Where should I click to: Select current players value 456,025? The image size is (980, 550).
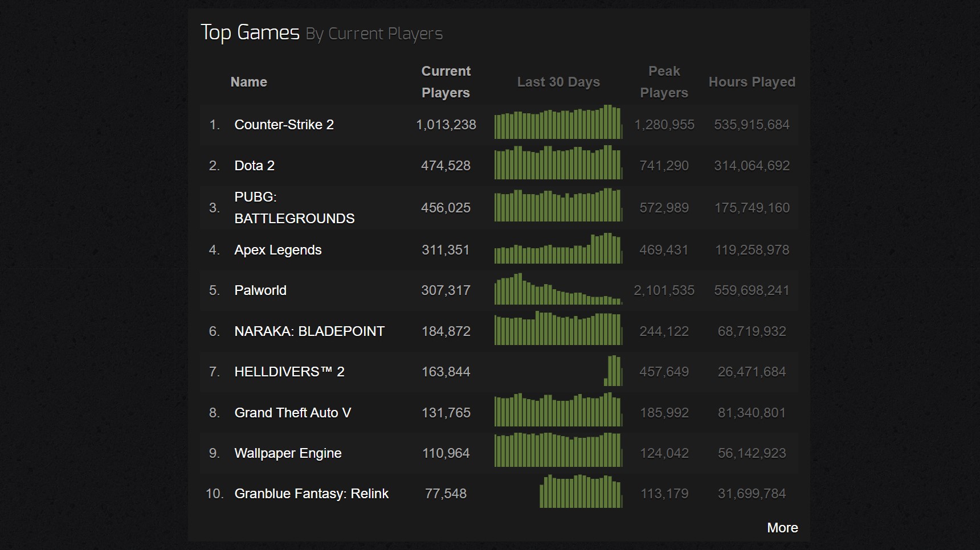tap(446, 208)
